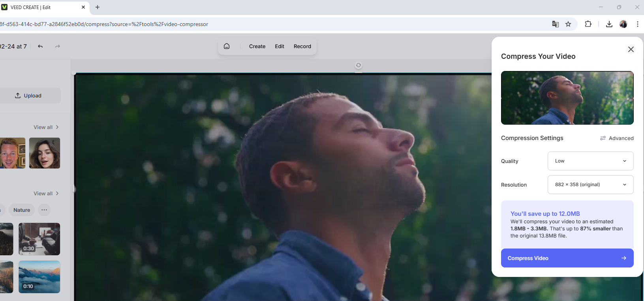Click the project title ending "2-24 at 7"
The height and width of the screenshot is (301, 644).
pyautogui.click(x=13, y=46)
